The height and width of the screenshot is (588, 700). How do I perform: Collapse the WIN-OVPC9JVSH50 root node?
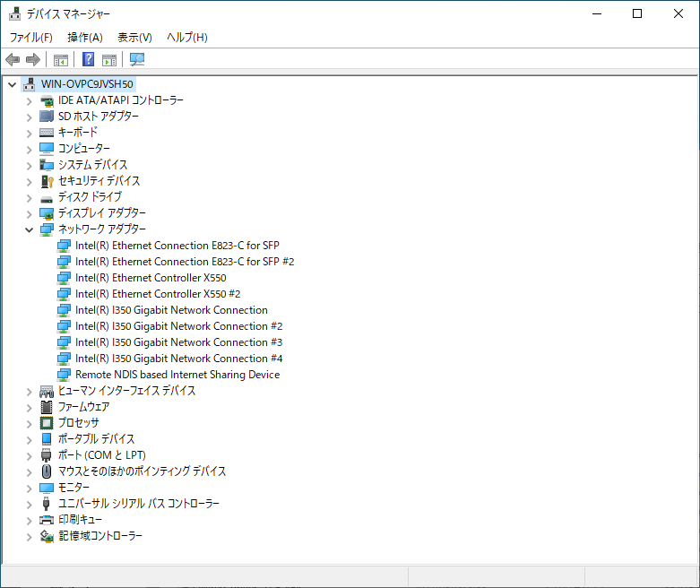[x=12, y=84]
